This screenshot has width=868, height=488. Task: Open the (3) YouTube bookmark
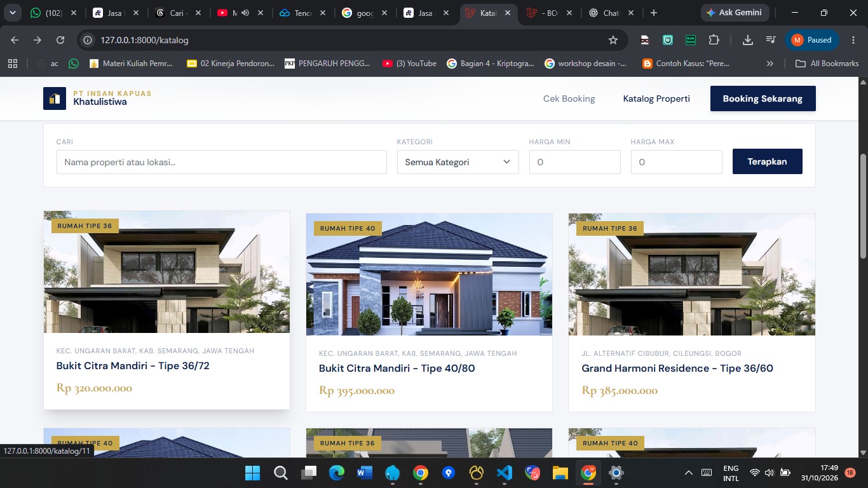click(410, 64)
